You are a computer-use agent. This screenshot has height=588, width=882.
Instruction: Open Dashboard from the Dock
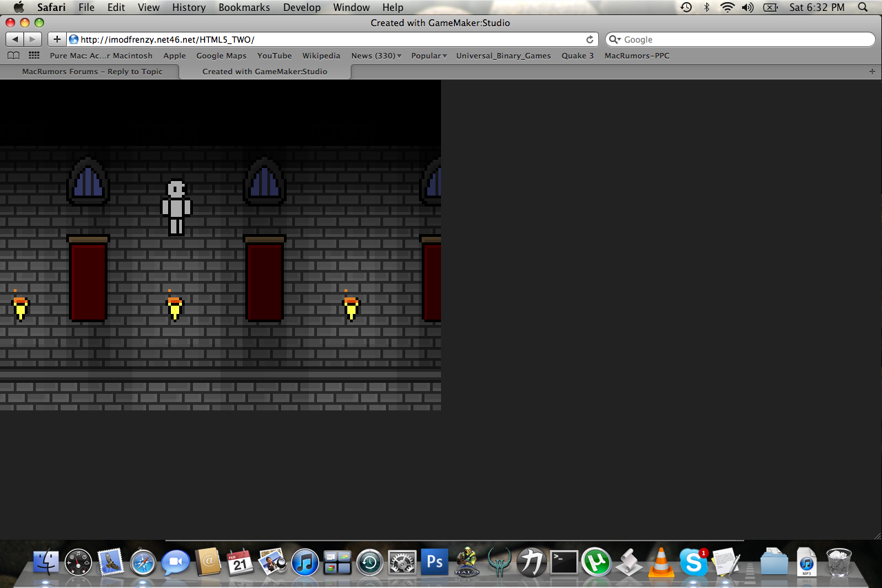[x=79, y=563]
